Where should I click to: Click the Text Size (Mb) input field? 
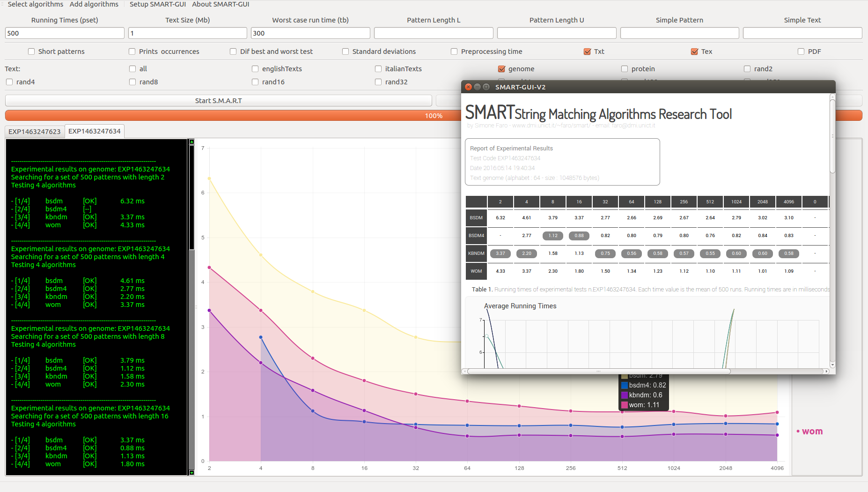188,33
